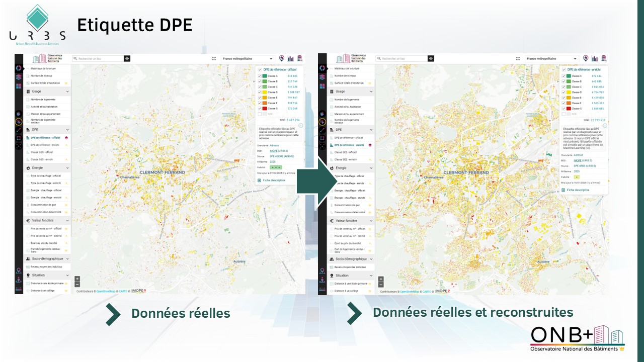The height and width of the screenshot is (362, 644).
Task: Open the bar chart statistics icon on the right map
Action: point(595,58)
